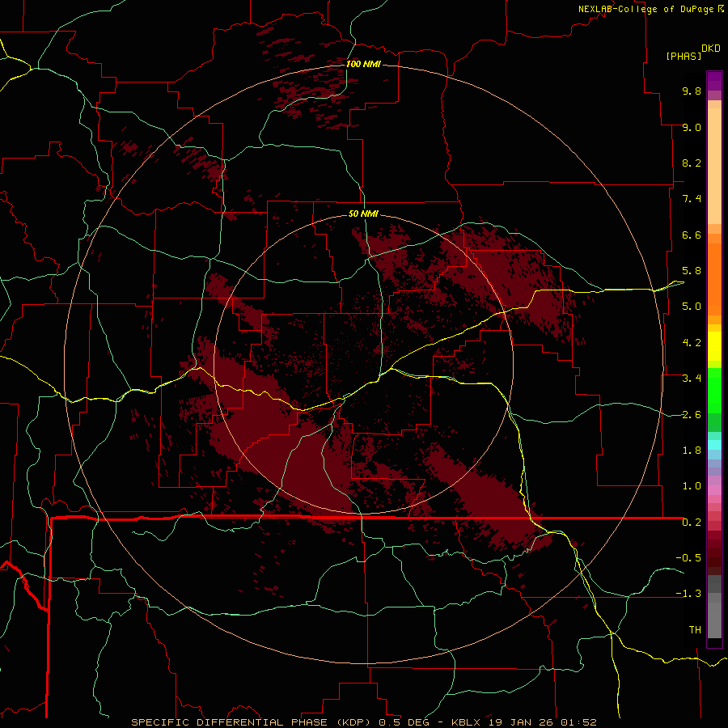728x728 pixels.
Task: Click the bright green segment of the color scale
Action: tap(714, 390)
